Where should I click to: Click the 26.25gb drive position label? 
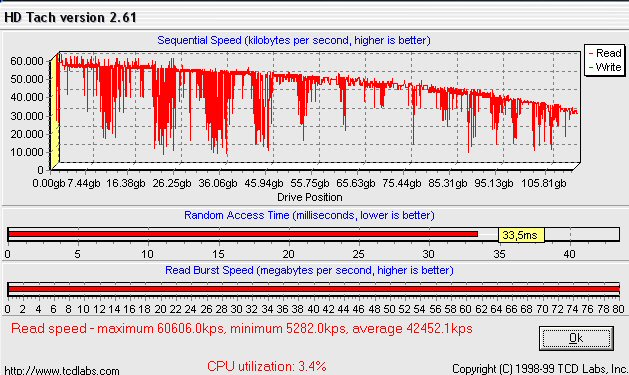tap(172, 183)
